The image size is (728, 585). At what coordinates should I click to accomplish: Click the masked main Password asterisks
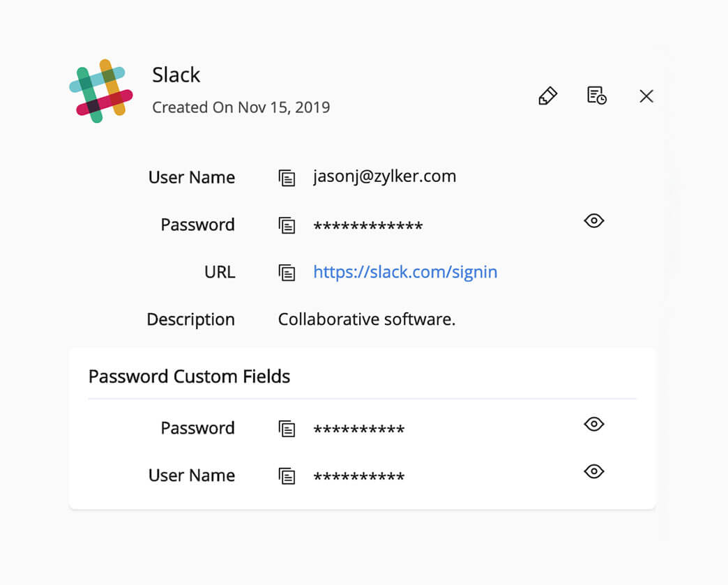coord(368,227)
